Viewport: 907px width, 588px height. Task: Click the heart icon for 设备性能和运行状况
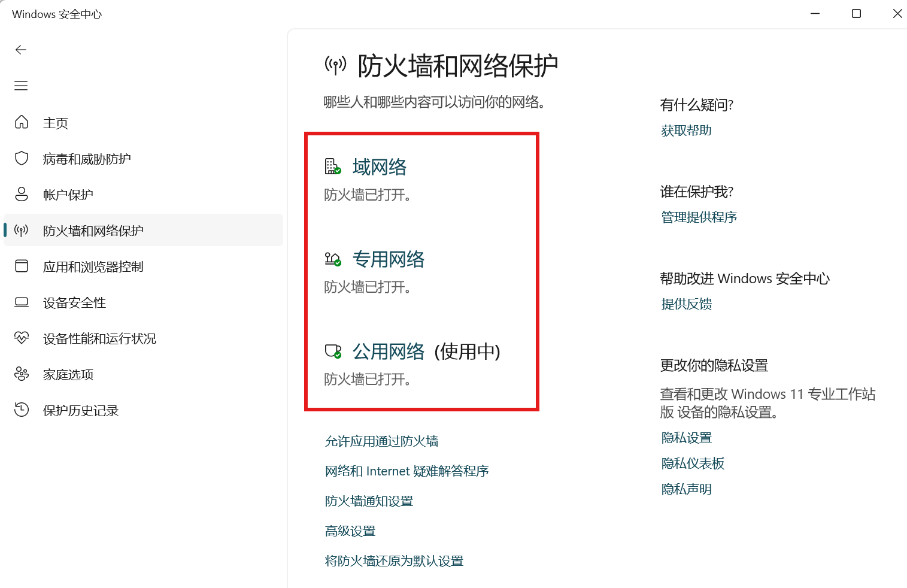[22, 338]
